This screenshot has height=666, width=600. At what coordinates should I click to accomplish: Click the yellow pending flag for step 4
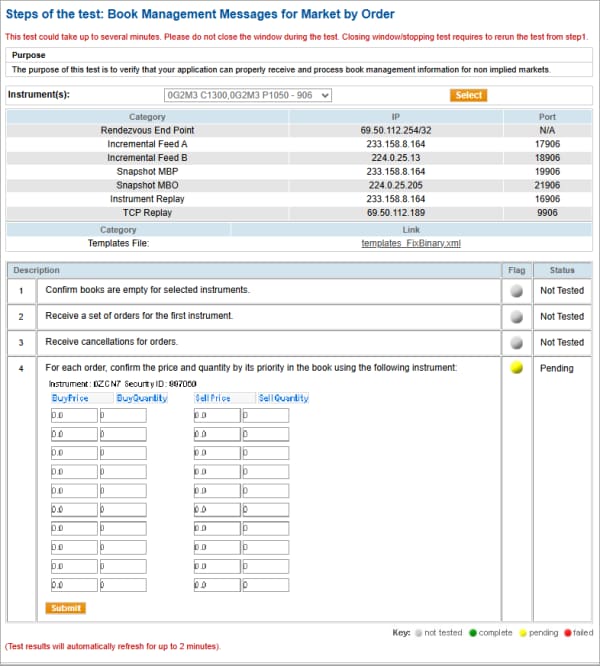point(516,368)
